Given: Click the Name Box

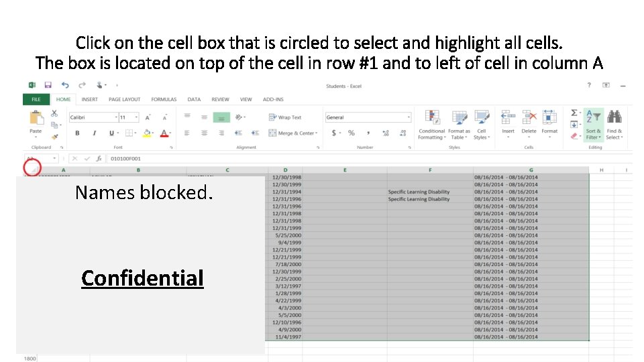Looking at the screenshot, I should point(41,158).
